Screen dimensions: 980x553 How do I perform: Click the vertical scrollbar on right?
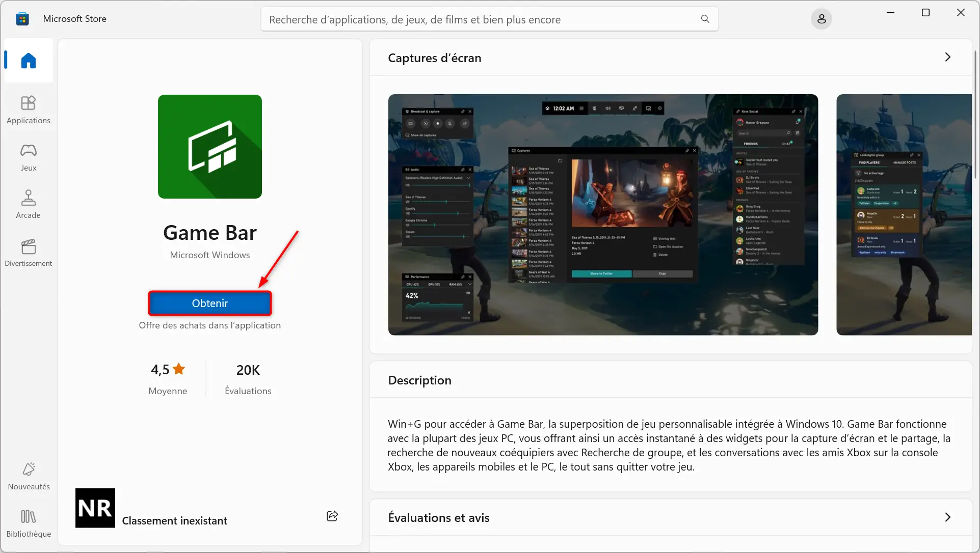click(x=976, y=115)
